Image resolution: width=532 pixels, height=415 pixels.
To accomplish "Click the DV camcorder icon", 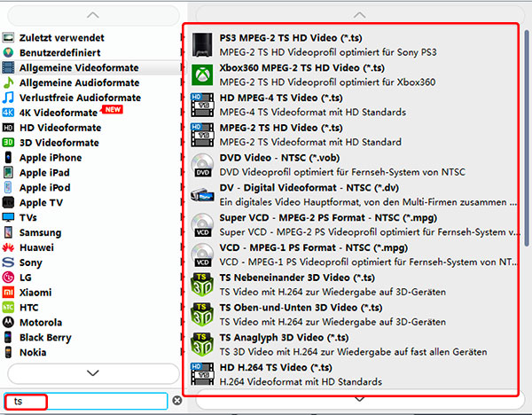I will pyautogui.click(x=202, y=195).
